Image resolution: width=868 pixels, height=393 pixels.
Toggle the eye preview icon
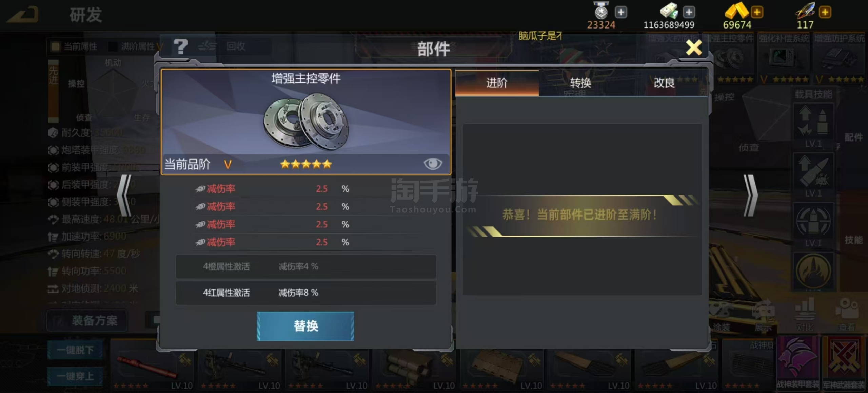[433, 164]
